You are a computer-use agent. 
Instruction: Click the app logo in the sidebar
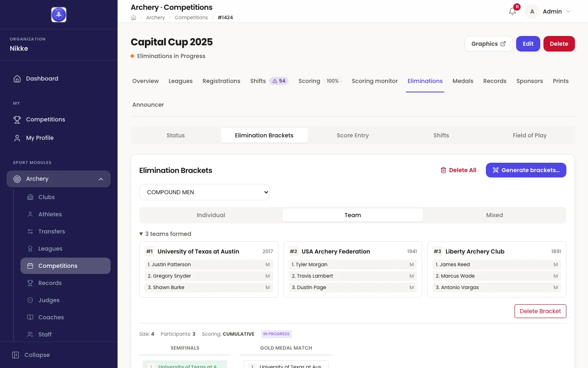click(x=59, y=15)
